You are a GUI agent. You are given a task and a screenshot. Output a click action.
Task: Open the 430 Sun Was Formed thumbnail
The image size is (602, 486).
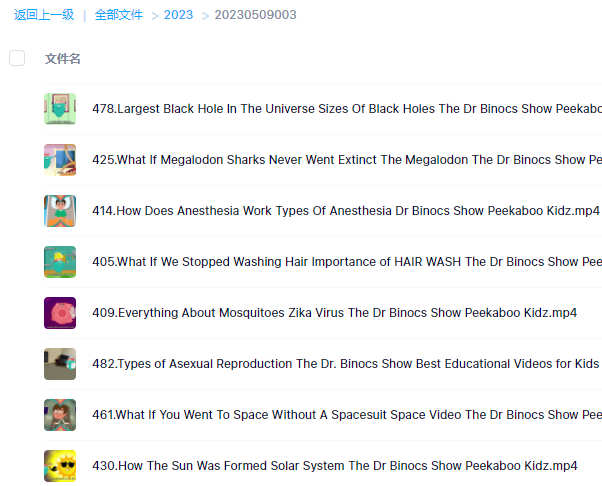[x=60, y=466]
